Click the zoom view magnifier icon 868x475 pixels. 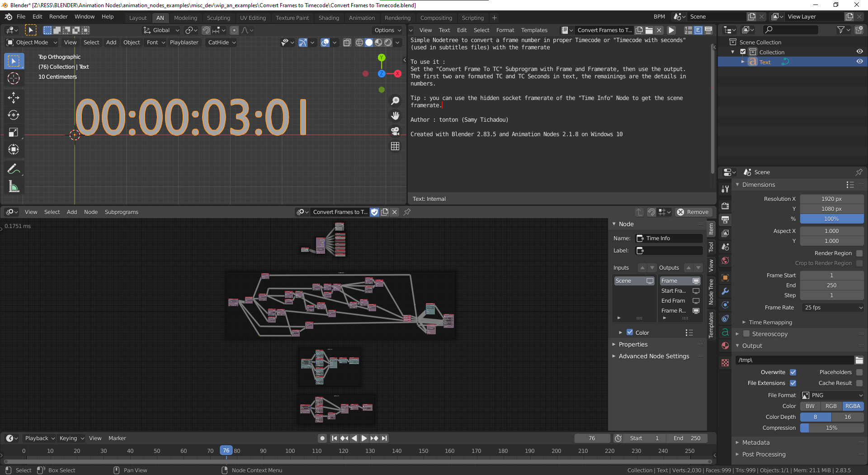coord(395,101)
